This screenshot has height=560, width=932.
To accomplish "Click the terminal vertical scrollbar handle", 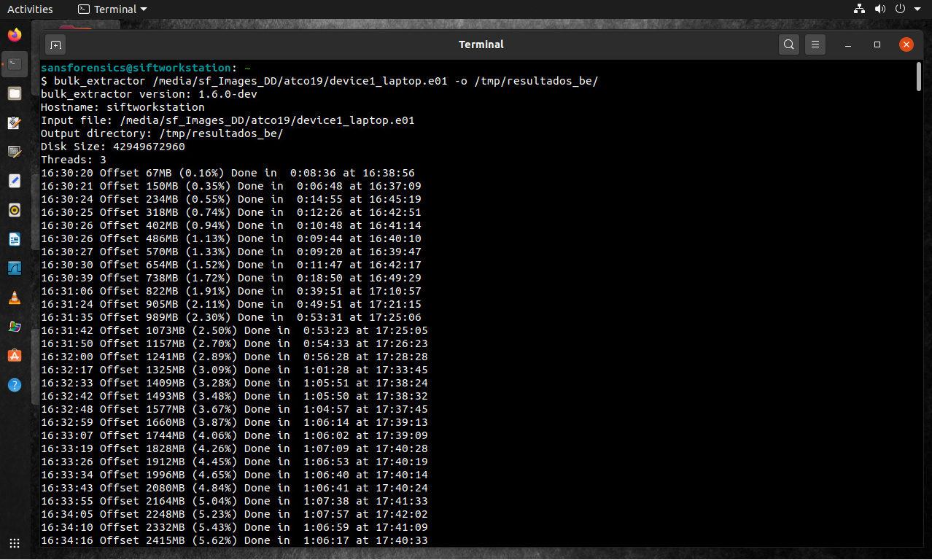I will coord(917,77).
